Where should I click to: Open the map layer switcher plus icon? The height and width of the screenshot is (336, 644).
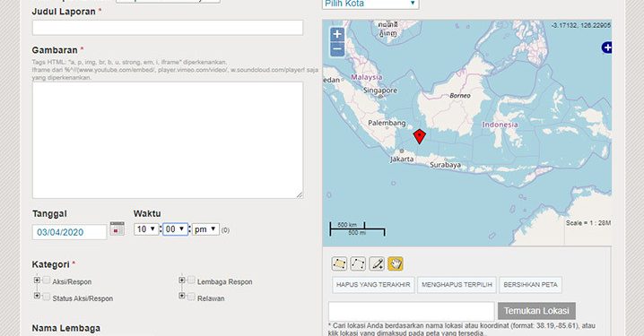coord(607,47)
